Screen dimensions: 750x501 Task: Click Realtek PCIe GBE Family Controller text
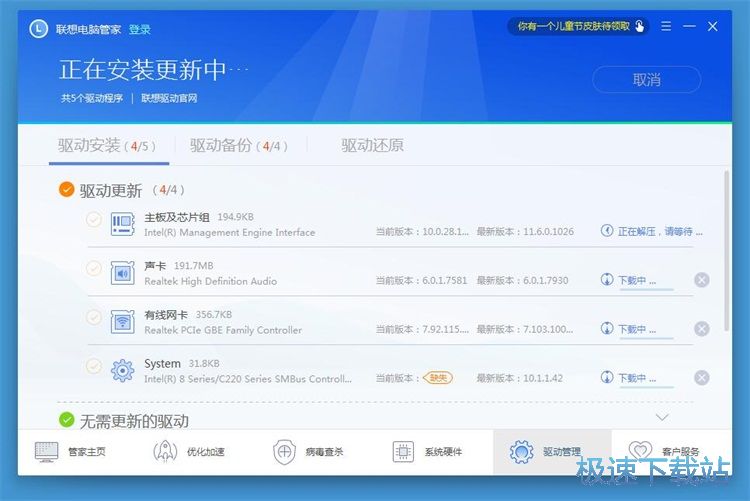click(223, 330)
